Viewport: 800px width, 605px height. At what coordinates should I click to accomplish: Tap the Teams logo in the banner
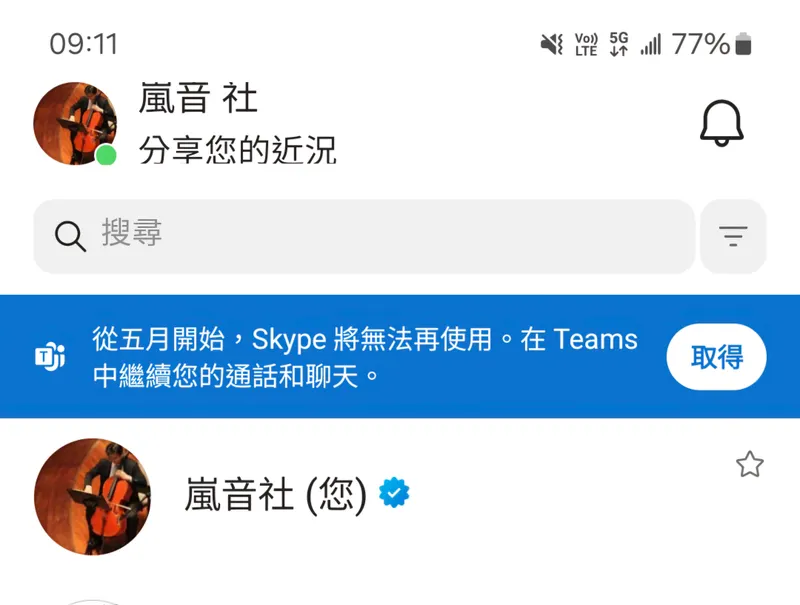point(50,357)
